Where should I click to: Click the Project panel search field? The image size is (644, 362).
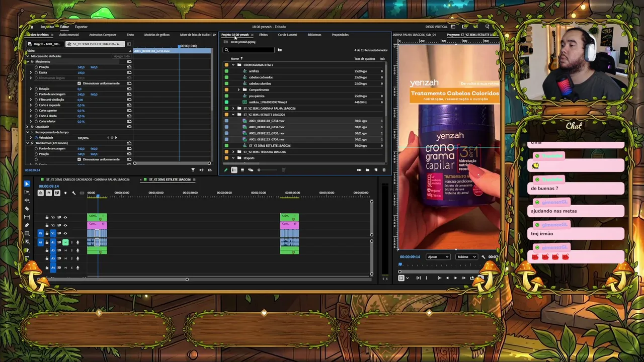pyautogui.click(x=249, y=50)
